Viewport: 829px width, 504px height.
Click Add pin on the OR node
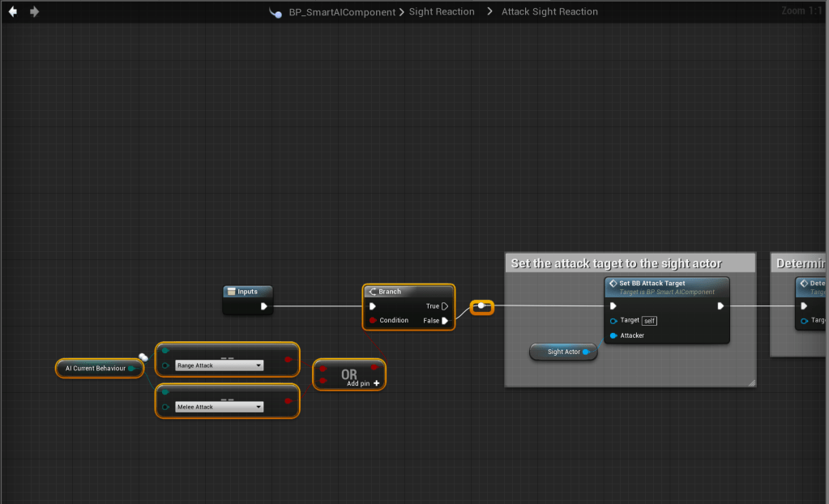click(x=363, y=383)
